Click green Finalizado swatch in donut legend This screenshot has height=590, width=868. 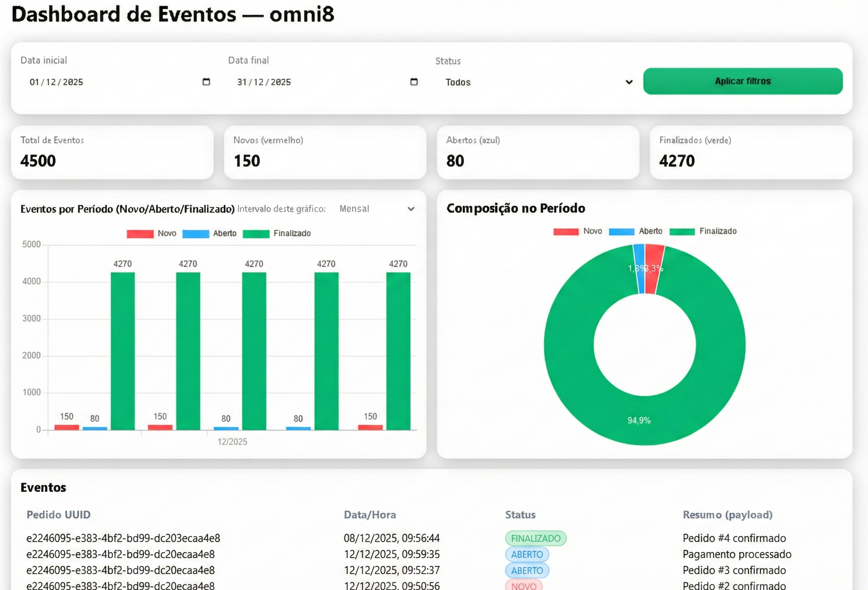pos(682,232)
